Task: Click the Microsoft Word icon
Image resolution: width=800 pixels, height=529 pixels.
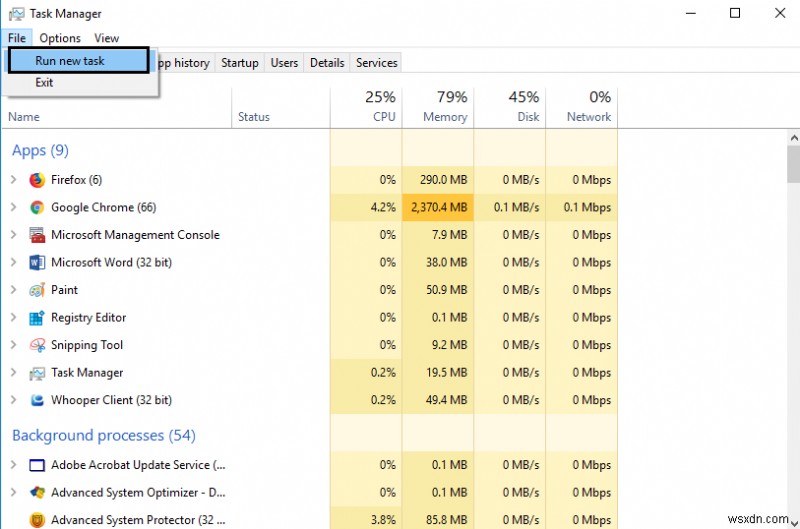Action: 37,263
